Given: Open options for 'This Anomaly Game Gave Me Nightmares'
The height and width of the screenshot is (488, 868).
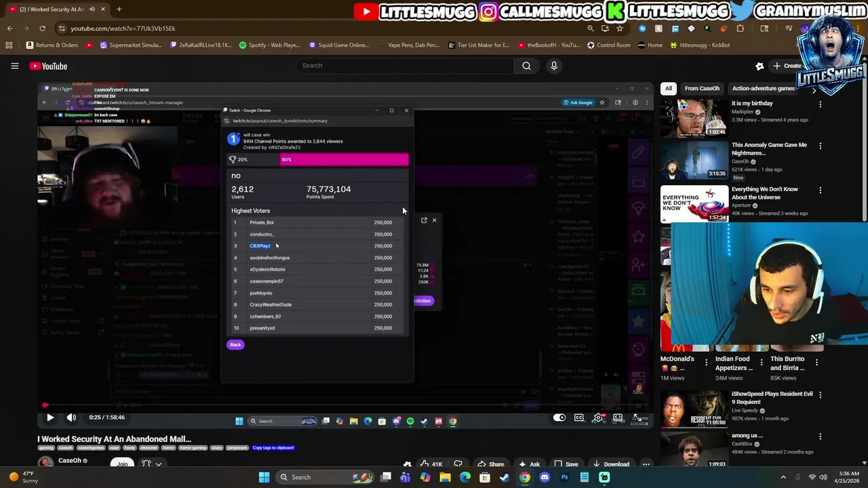Looking at the screenshot, I should (x=820, y=146).
